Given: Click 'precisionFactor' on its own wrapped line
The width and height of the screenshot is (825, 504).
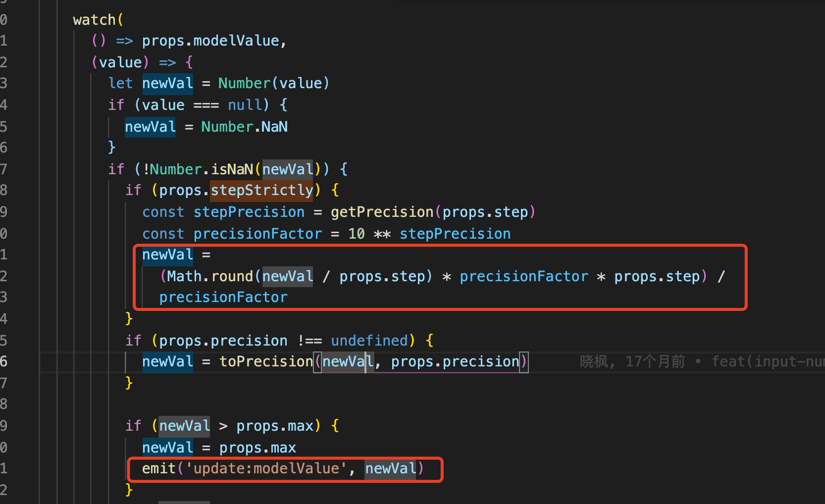Looking at the screenshot, I should tap(223, 297).
